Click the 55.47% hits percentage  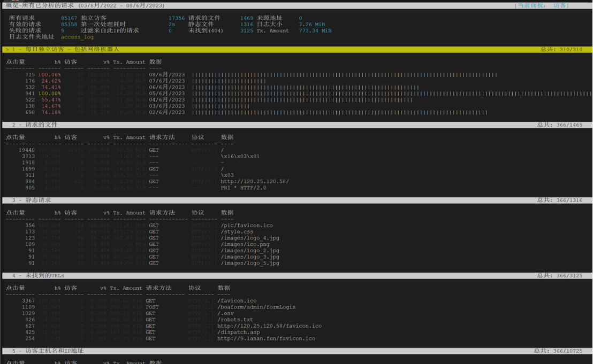coord(51,99)
